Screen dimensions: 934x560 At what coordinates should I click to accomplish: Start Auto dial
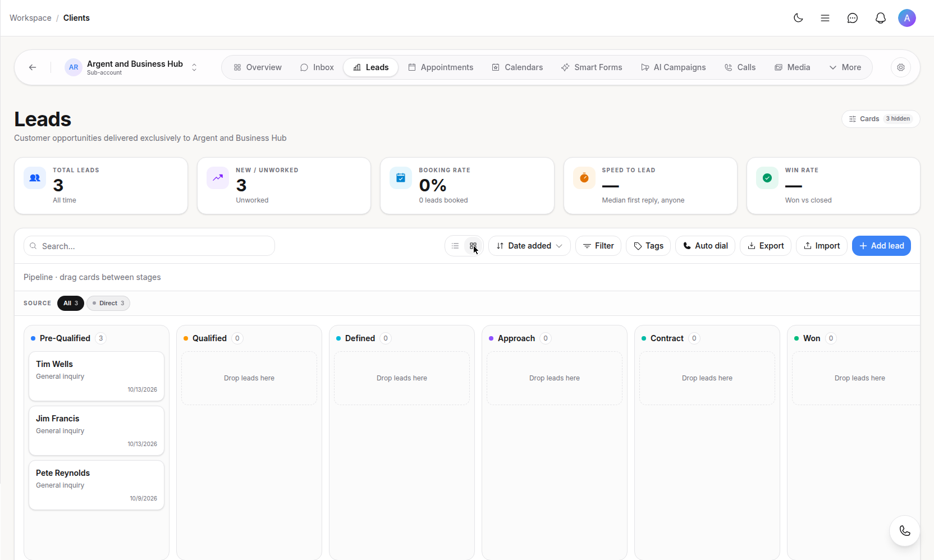705,246
